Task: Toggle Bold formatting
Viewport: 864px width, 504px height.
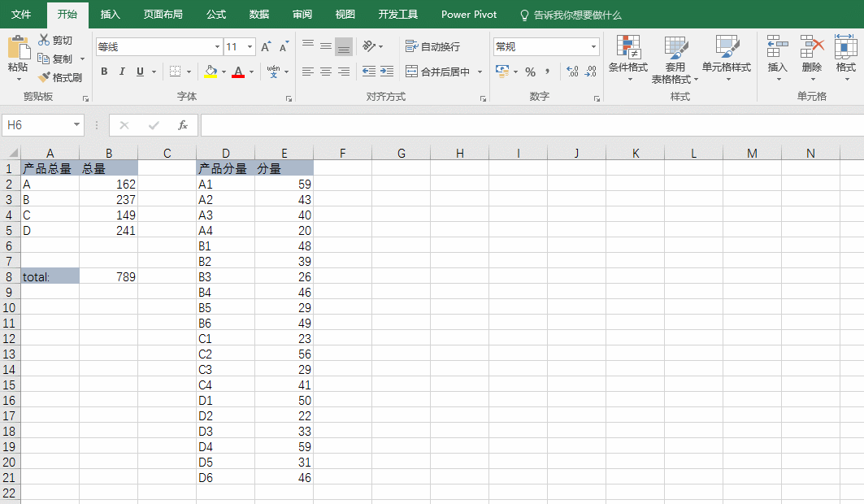Action: tap(104, 72)
